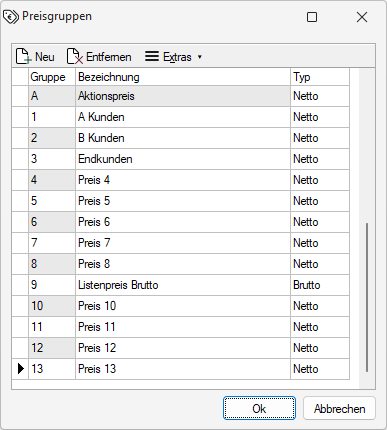Viewport: 387px width, 430px height.
Task: Click the current-row arrow marker beside 13
Action: 21,369
